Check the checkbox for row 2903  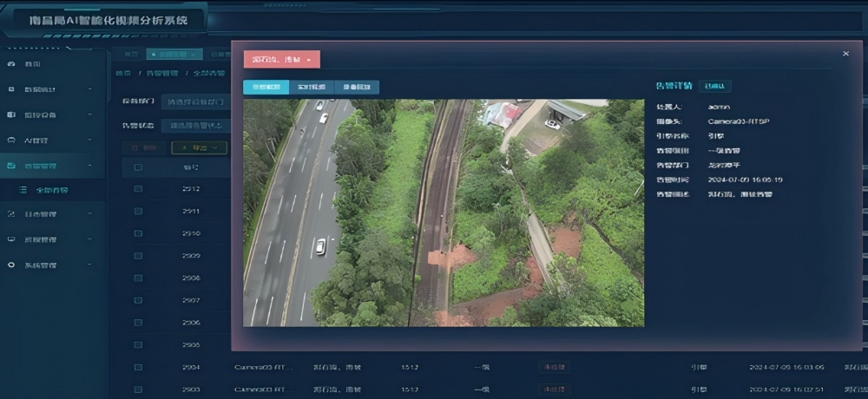(137, 389)
